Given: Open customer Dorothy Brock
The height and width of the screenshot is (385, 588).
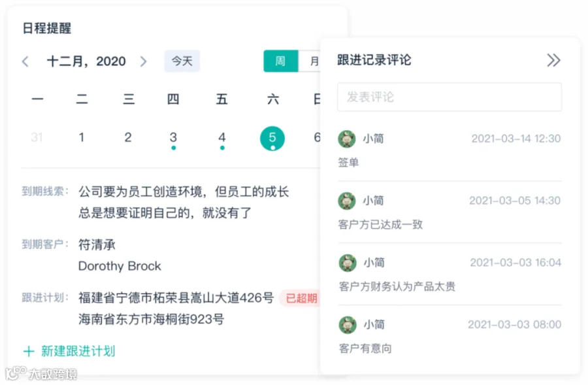Looking at the screenshot, I should [120, 266].
